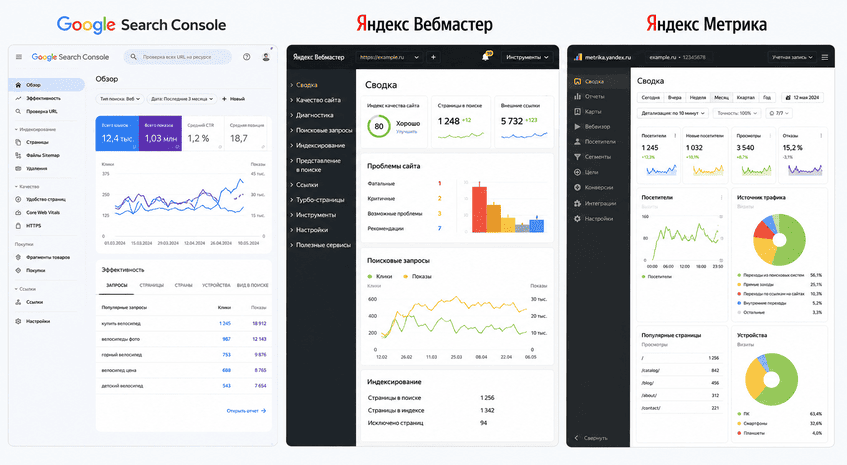Viewport: 847px width, 465px height.
Task: Click the help question-mark icon in Search Console
Action: [246, 57]
